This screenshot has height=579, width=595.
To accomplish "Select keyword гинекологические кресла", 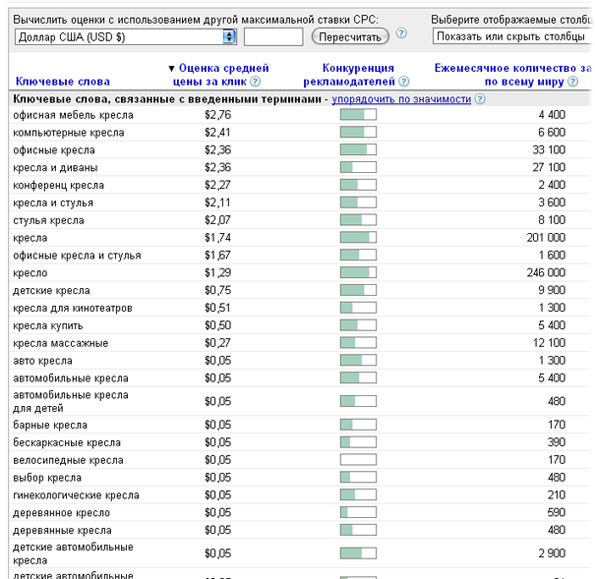I will tap(76, 495).
